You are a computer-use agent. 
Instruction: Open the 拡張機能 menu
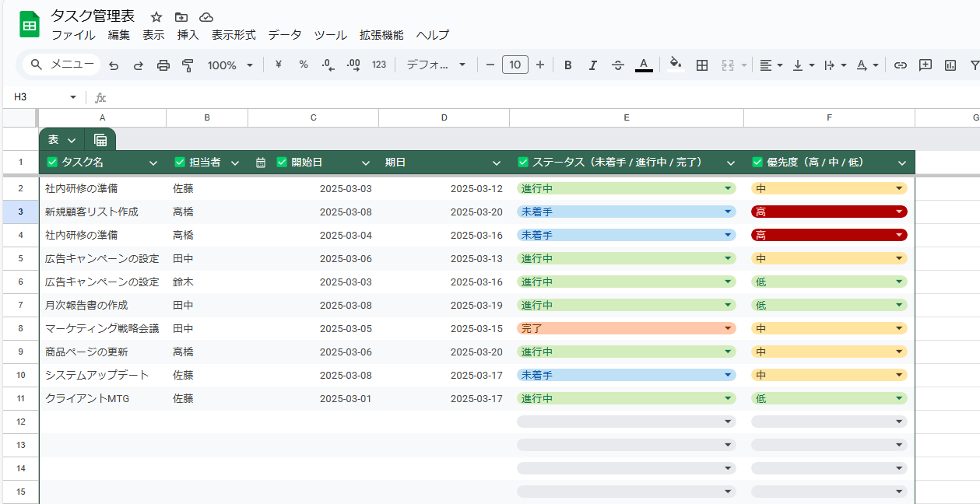pos(381,35)
